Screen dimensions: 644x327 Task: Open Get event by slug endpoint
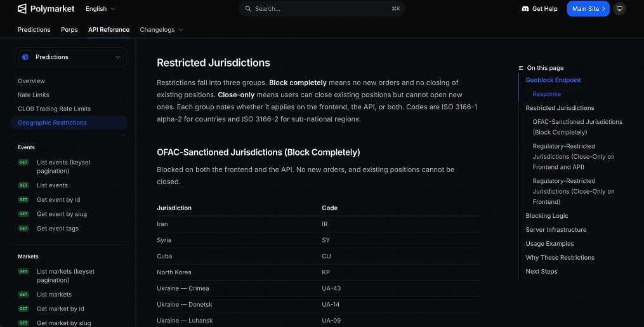(x=62, y=214)
